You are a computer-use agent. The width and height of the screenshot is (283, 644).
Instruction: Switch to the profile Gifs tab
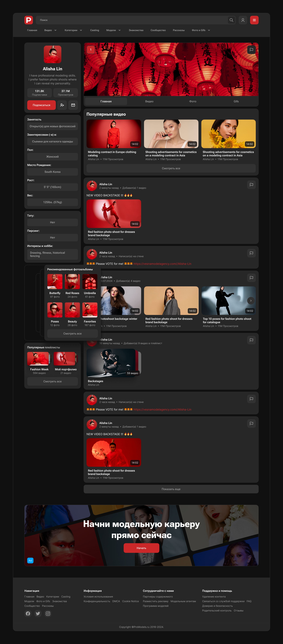pos(236,101)
